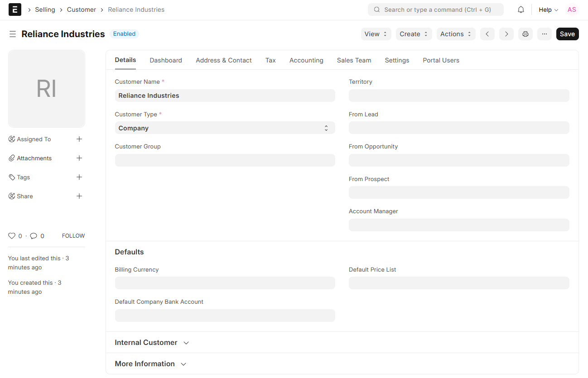Switch to the Accounting tab
This screenshot has height=378, width=588.
pos(306,60)
